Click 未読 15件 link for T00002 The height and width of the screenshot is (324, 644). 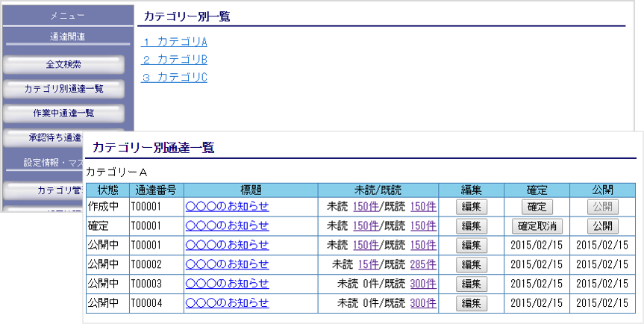click(369, 264)
